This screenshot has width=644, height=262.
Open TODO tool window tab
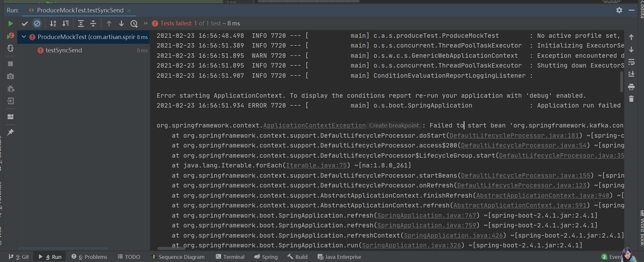pyautogui.click(x=129, y=257)
